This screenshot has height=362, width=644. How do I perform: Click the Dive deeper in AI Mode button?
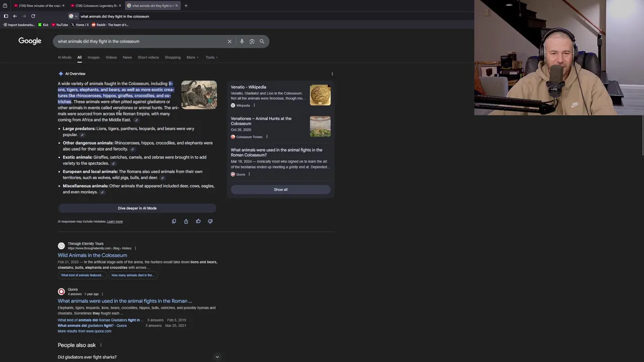(137, 208)
